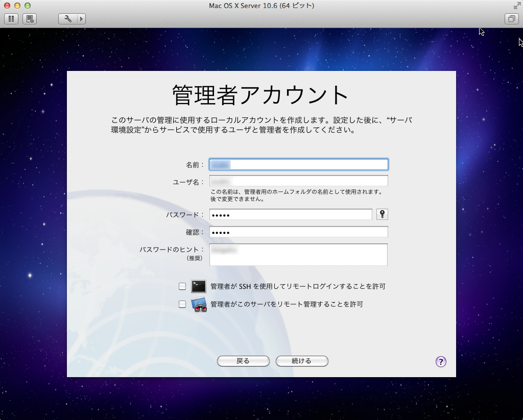
Task: Pause the virtual machine
Action: pyautogui.click(x=11, y=19)
